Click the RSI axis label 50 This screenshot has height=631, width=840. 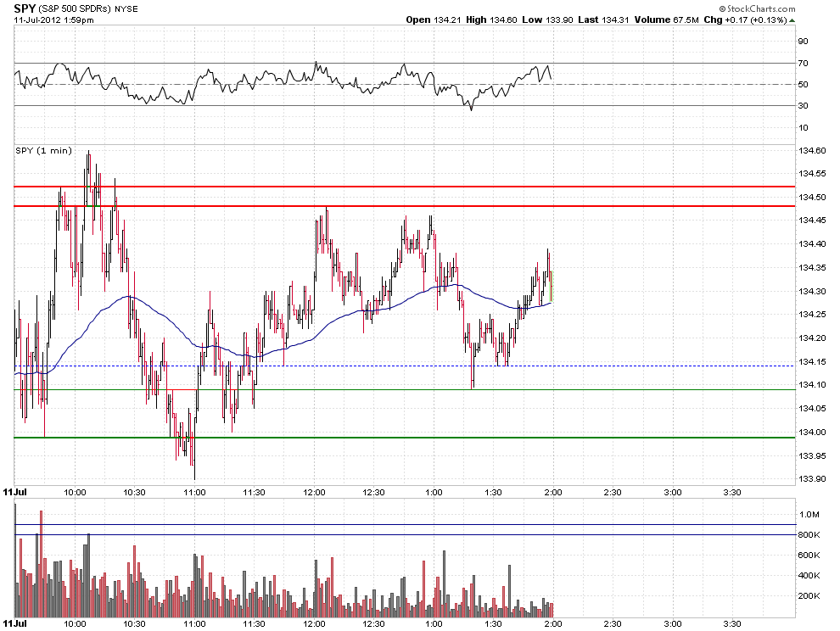[x=803, y=85]
